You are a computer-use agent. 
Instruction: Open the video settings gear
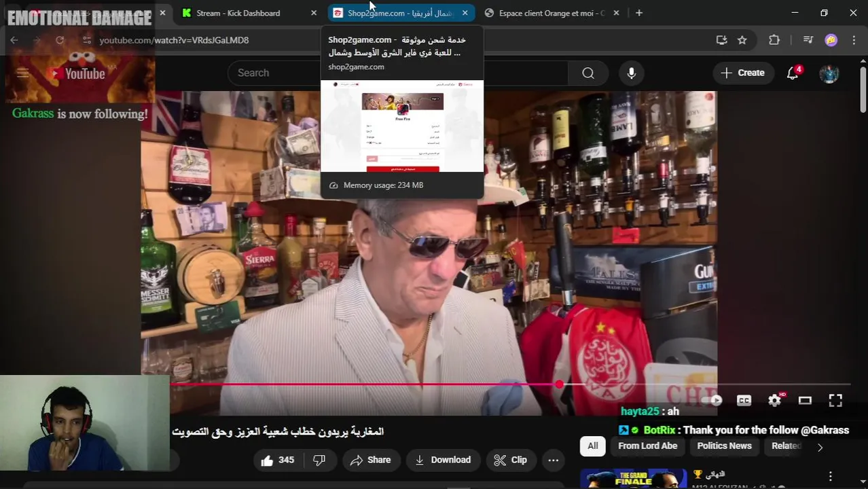tap(775, 401)
